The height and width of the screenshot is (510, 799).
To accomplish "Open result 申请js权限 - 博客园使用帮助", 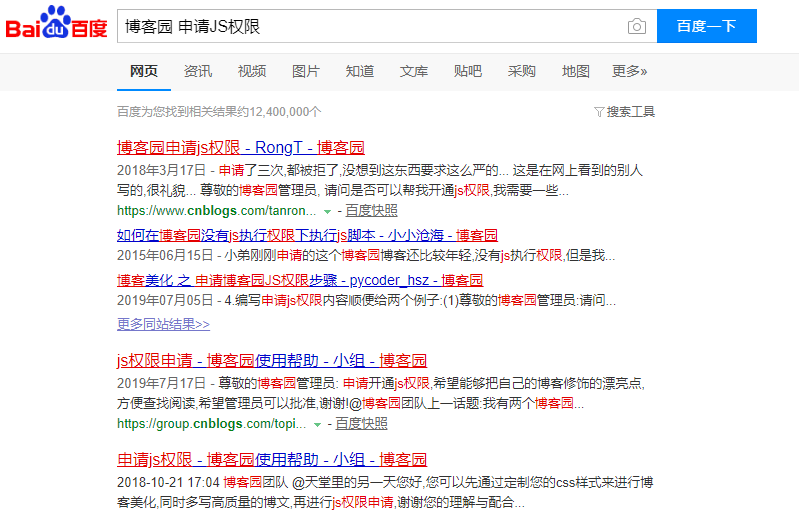I will (272, 460).
